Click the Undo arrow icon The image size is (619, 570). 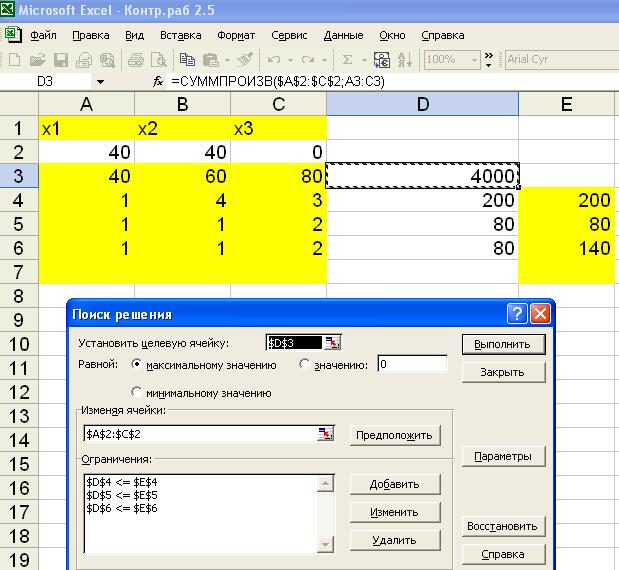274,59
